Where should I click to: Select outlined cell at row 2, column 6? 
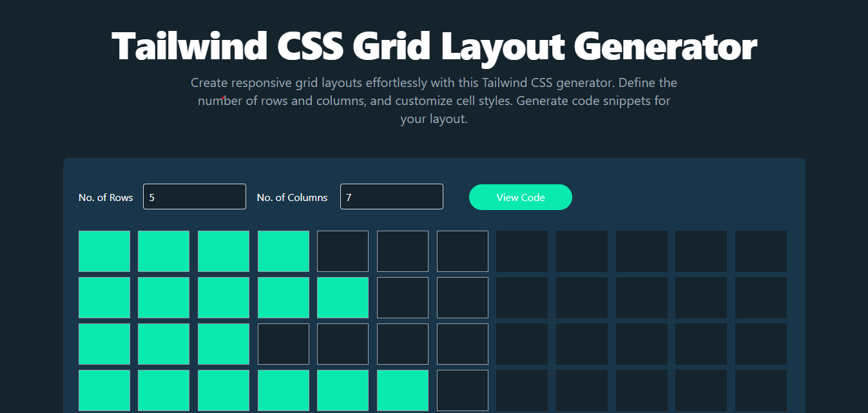pos(403,298)
